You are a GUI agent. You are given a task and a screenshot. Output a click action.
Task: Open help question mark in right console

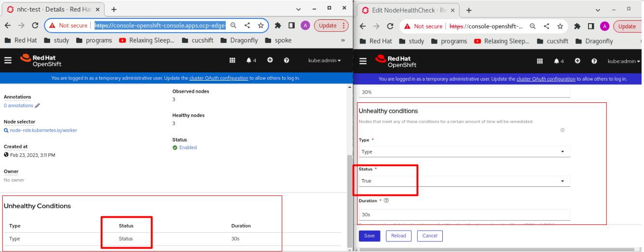(x=594, y=61)
